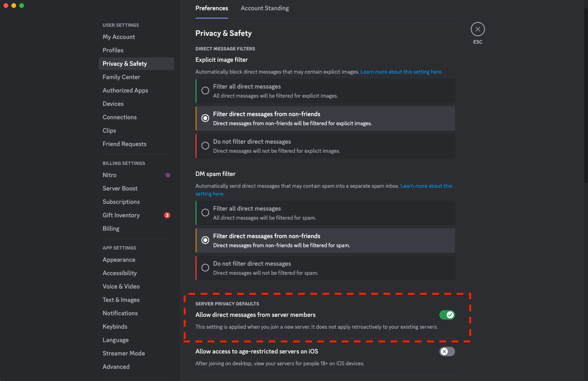588x381 pixels.
Task: Click the Gift Inventory notification badge
Action: tap(167, 215)
